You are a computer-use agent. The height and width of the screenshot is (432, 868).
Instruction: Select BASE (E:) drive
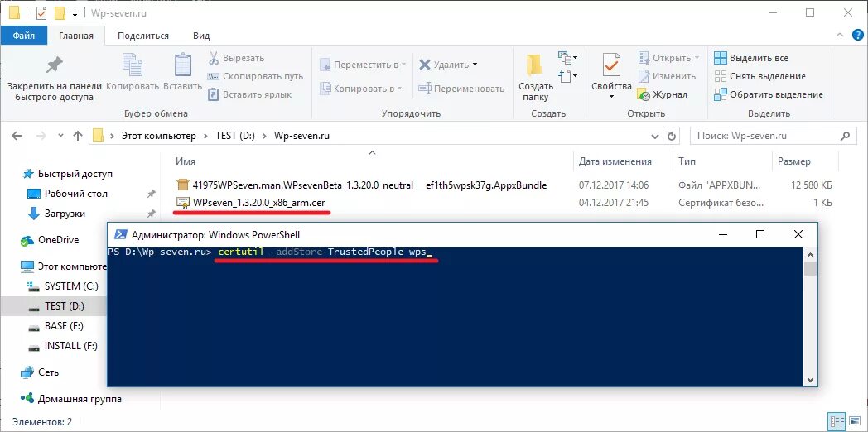(64, 326)
